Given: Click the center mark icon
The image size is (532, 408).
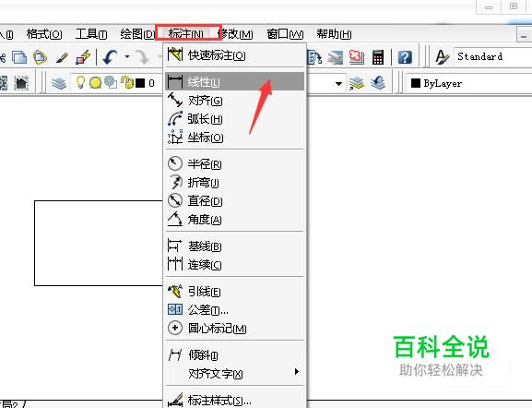Looking at the screenshot, I should [175, 328].
